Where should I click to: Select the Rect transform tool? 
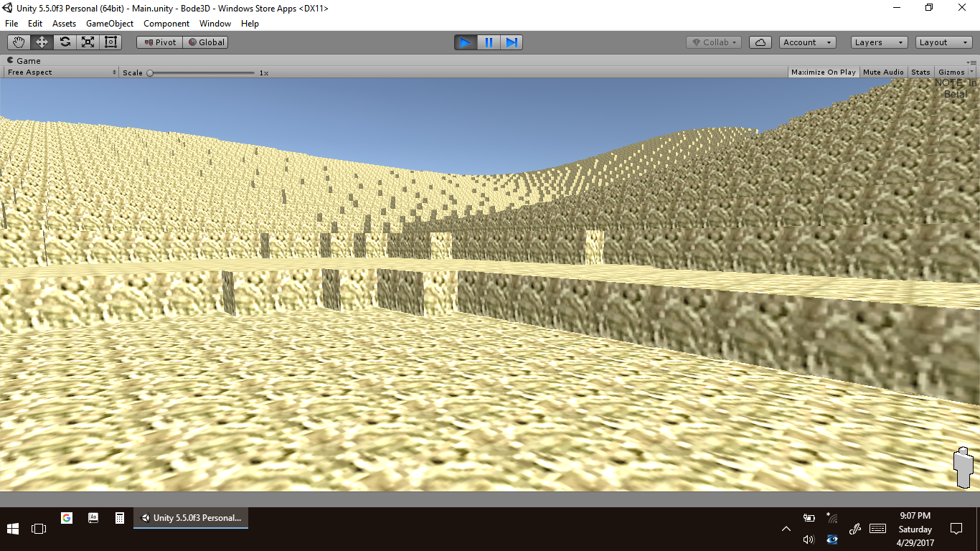(110, 42)
